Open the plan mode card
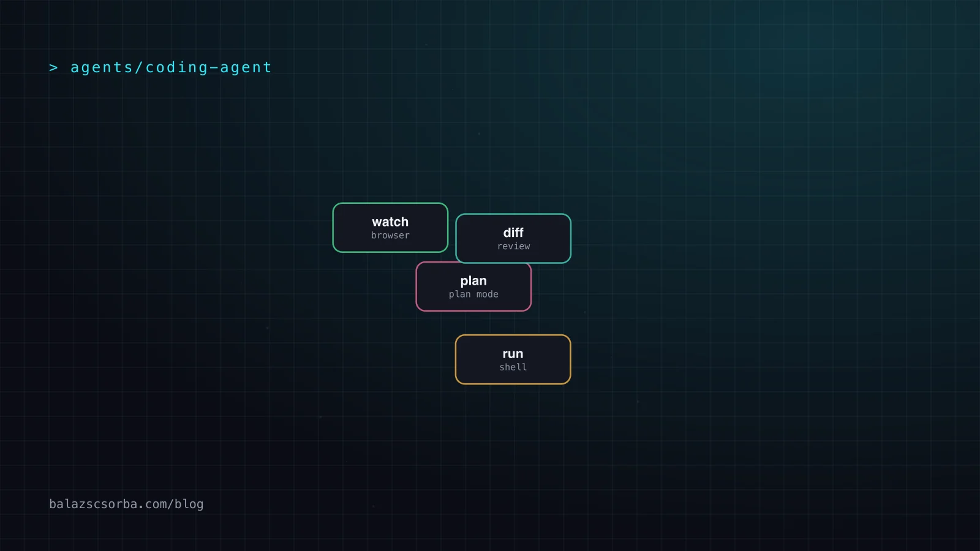The height and width of the screenshot is (551, 980). (473, 287)
